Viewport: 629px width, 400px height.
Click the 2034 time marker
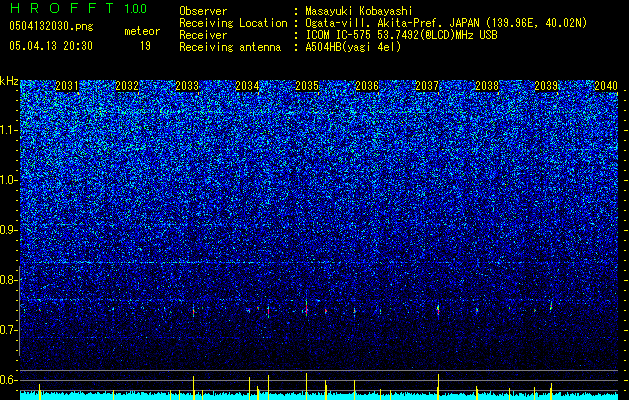pyautogui.click(x=247, y=86)
